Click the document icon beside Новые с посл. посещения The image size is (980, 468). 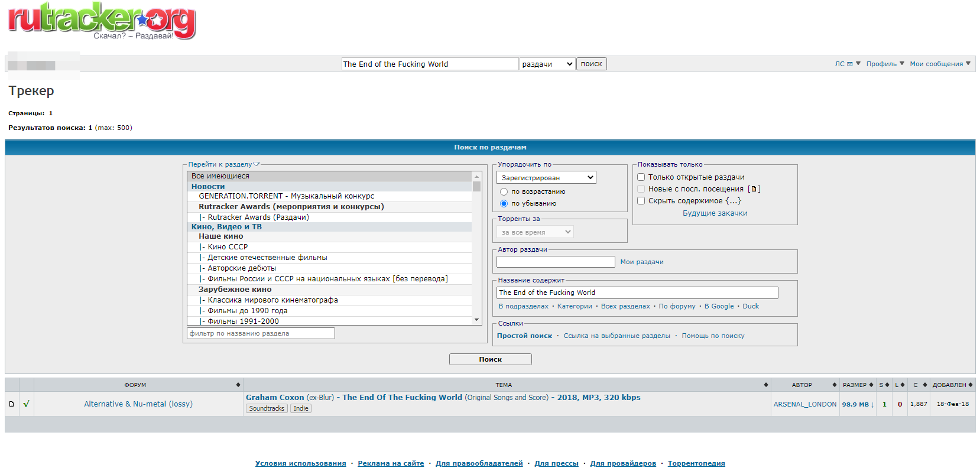click(754, 189)
